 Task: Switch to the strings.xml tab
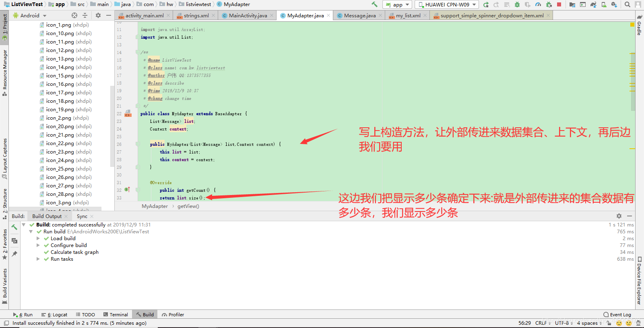[x=196, y=16]
